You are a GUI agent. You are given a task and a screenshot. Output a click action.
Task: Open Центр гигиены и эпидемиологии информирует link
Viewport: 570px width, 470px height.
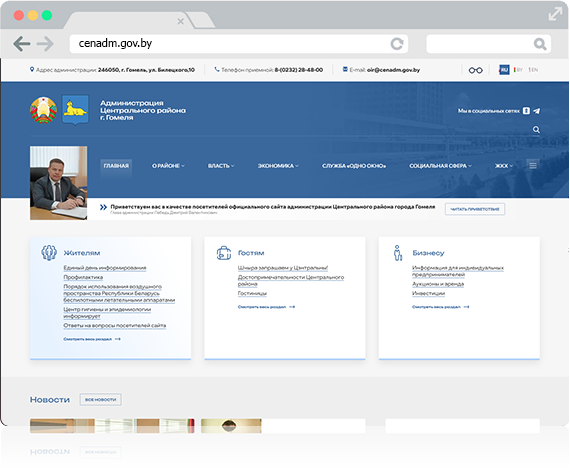[107, 313]
